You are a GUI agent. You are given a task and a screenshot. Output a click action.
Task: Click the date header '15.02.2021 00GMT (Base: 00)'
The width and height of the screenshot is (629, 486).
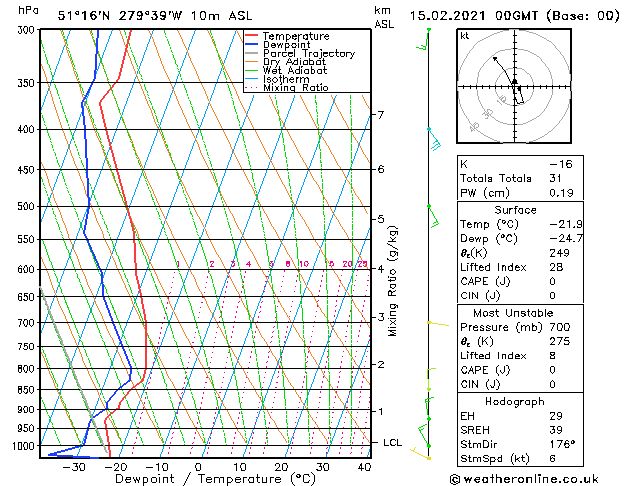point(515,16)
